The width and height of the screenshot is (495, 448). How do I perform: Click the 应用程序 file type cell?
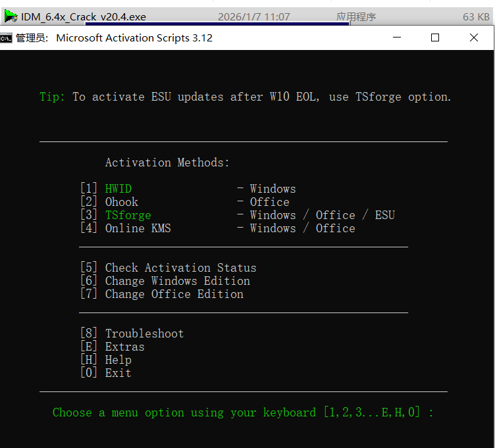pyautogui.click(x=356, y=16)
